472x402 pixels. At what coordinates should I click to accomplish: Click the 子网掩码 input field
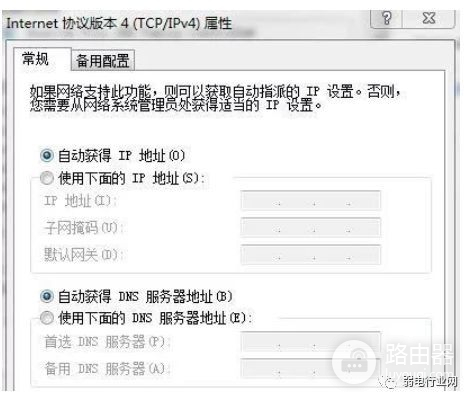click(310, 227)
